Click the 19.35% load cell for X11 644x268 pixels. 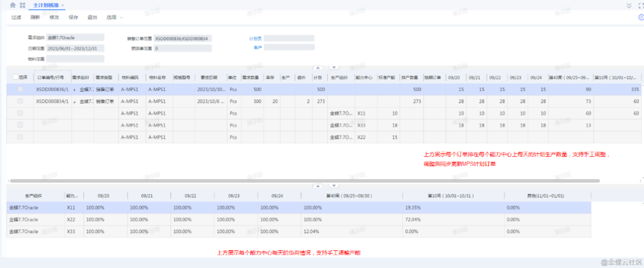coord(453,208)
